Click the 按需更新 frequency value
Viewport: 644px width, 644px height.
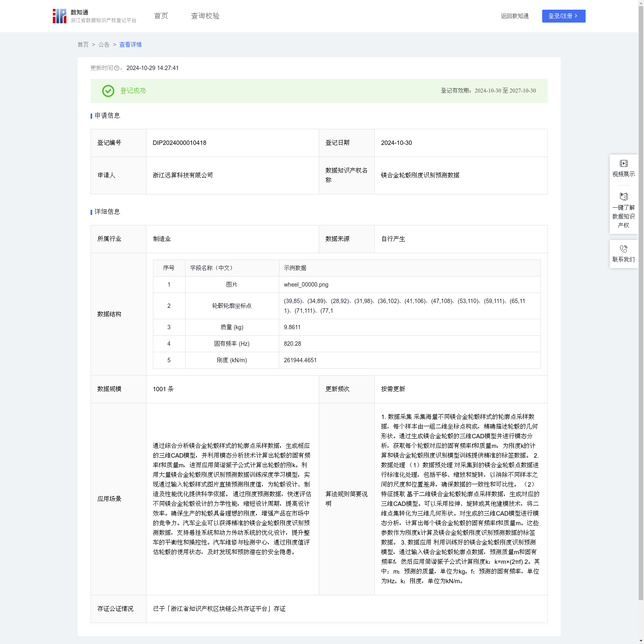pyautogui.click(x=393, y=389)
